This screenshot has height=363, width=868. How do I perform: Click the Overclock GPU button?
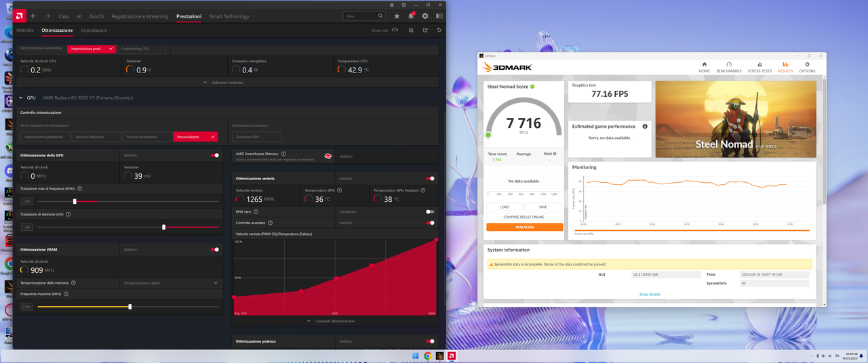257,137
